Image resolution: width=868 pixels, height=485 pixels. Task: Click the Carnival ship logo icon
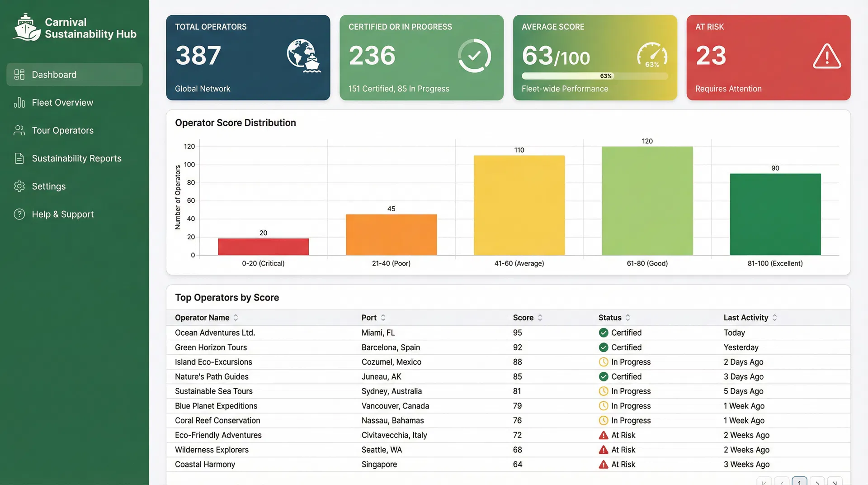pyautogui.click(x=25, y=27)
